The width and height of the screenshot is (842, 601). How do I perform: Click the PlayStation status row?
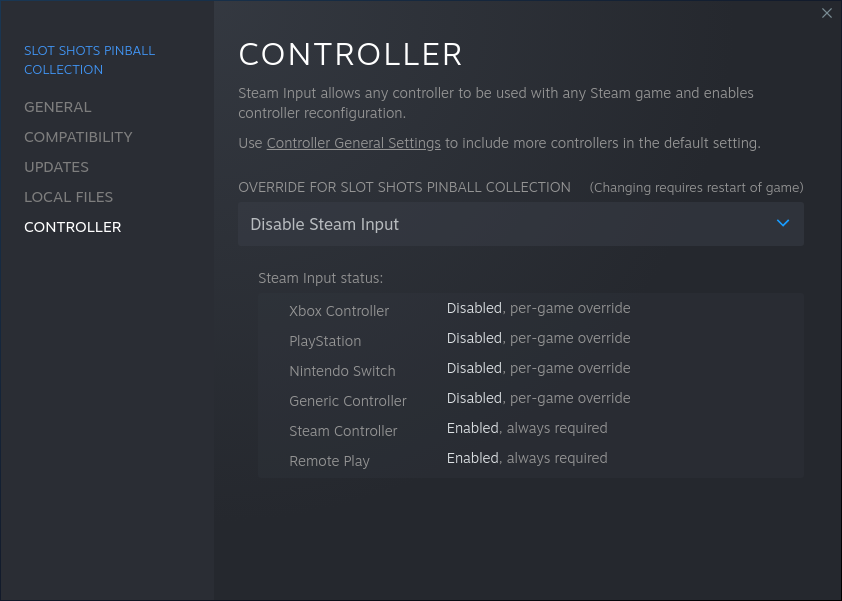coord(530,339)
